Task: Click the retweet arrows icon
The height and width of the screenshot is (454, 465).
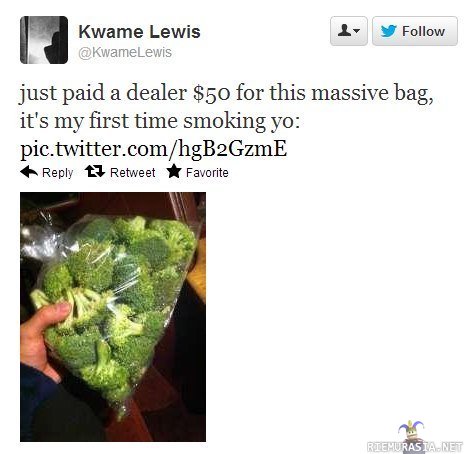Action: (95, 172)
